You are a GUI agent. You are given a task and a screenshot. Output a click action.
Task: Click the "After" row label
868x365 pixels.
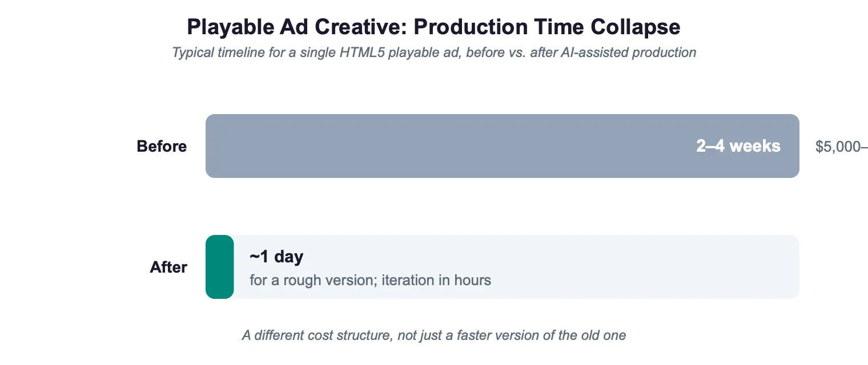(168, 267)
